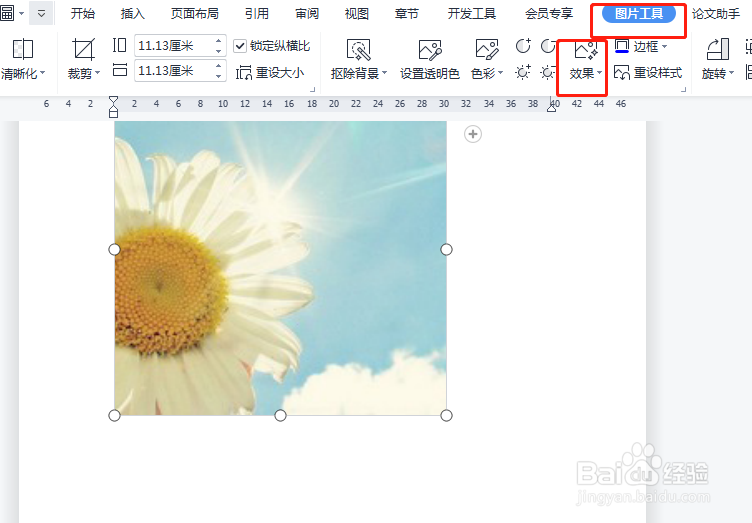The height and width of the screenshot is (523, 752).
Task: Click the bottom-left corner resize handle
Action: click(114, 416)
